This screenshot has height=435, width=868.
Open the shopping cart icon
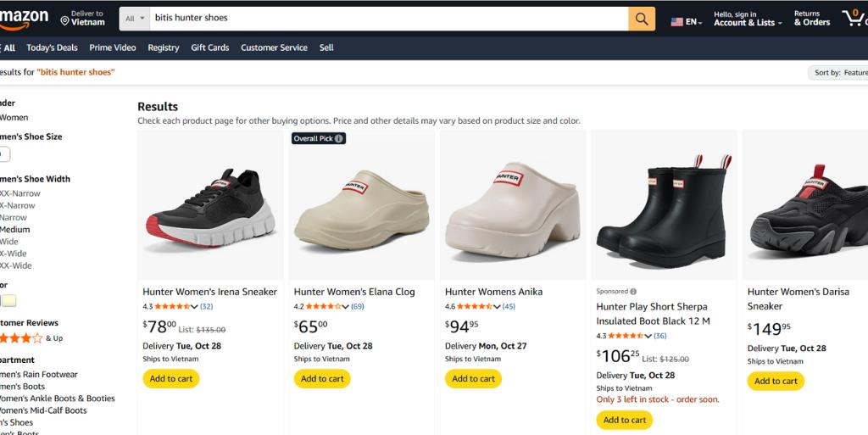pos(852,18)
